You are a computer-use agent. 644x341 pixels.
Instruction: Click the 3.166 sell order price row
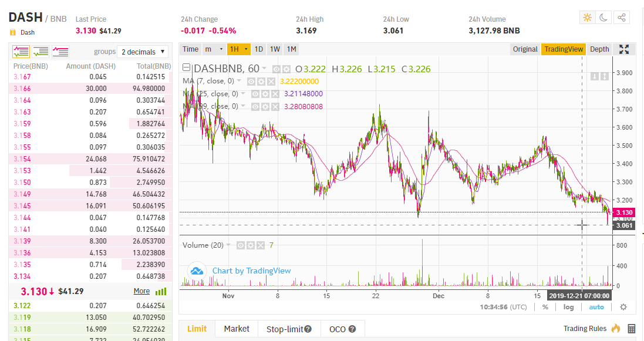tap(22, 88)
